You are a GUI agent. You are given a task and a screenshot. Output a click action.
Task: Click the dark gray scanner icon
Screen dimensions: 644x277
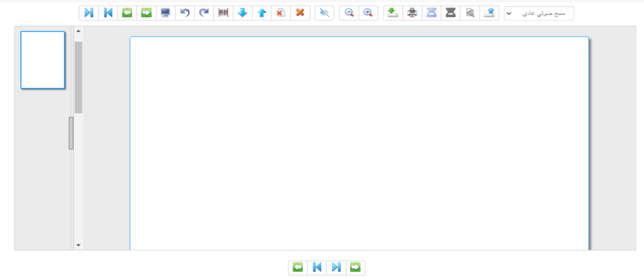tap(450, 13)
